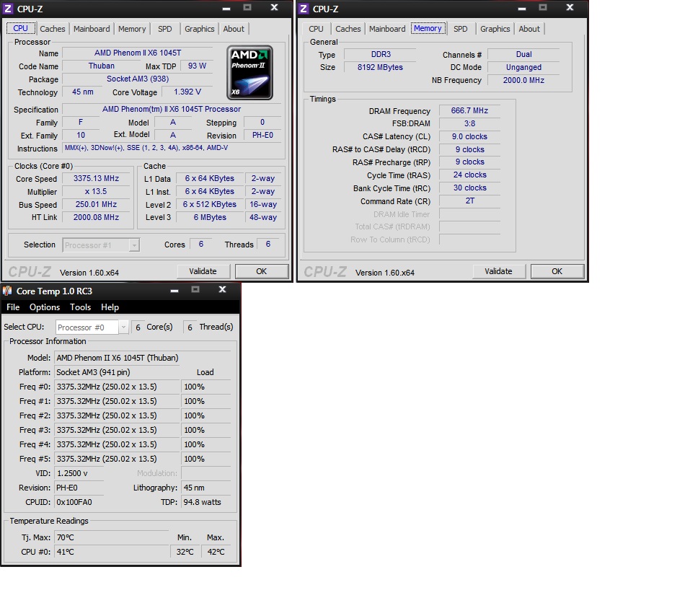Click the CAS# Latency value 9.0 clocks
This screenshot has height=616, width=690.
click(470, 136)
